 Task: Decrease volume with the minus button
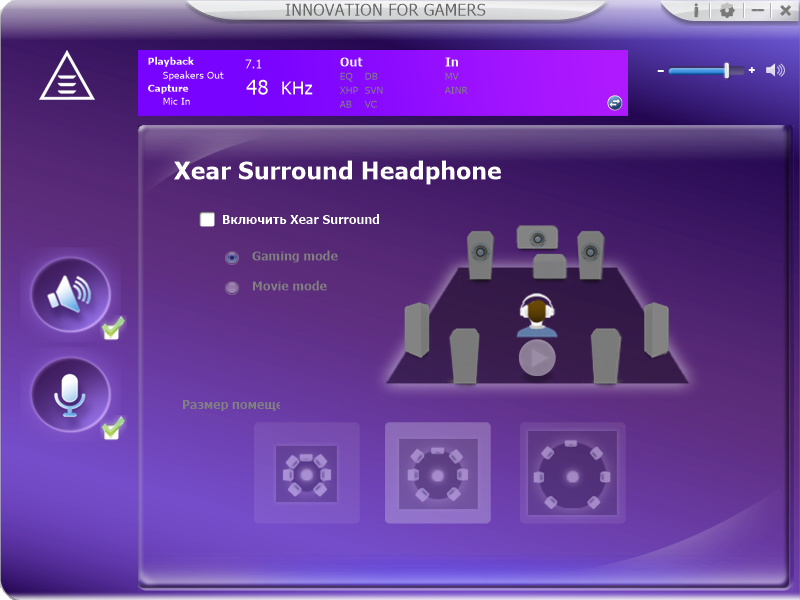coord(661,71)
